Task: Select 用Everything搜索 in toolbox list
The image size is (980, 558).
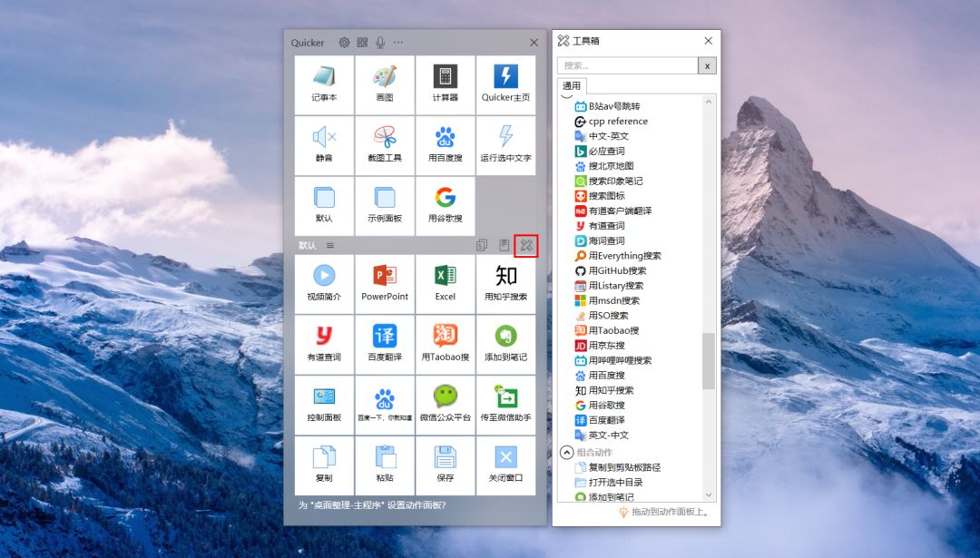Action: (x=618, y=256)
